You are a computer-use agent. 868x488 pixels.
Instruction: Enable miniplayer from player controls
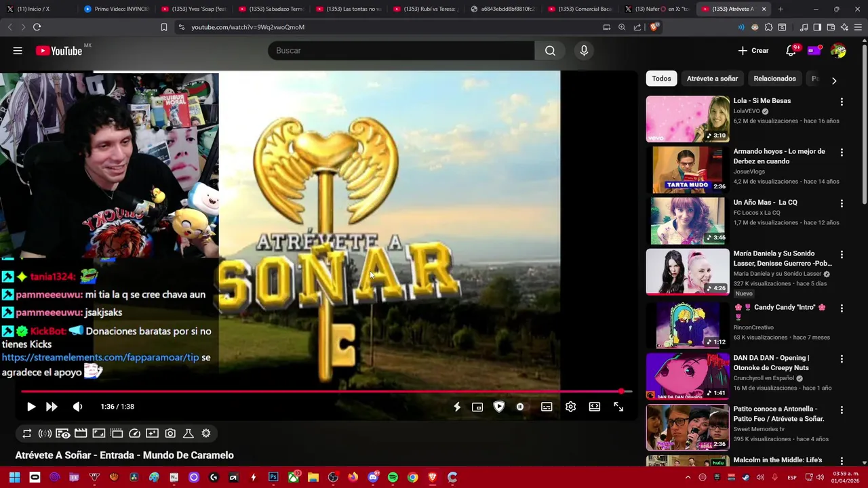click(477, 407)
